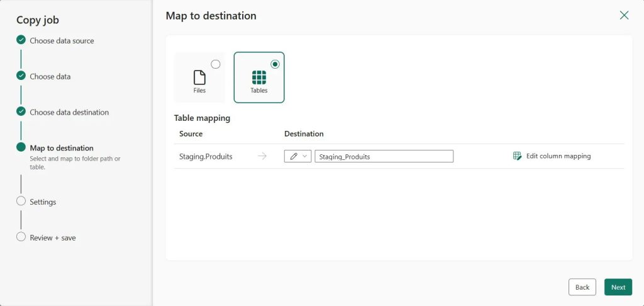This screenshot has width=644, height=306.
Task: Click the Source column header
Action: coord(191,133)
